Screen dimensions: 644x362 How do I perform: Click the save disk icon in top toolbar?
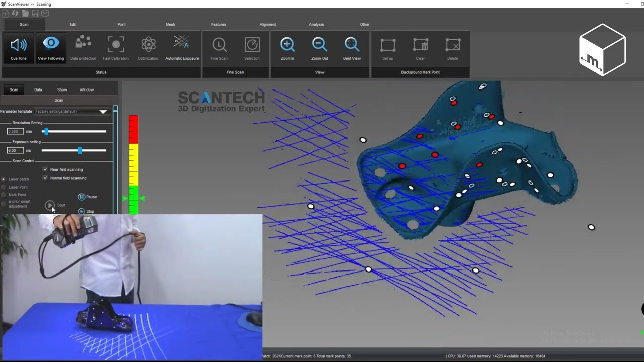[x=35, y=14]
